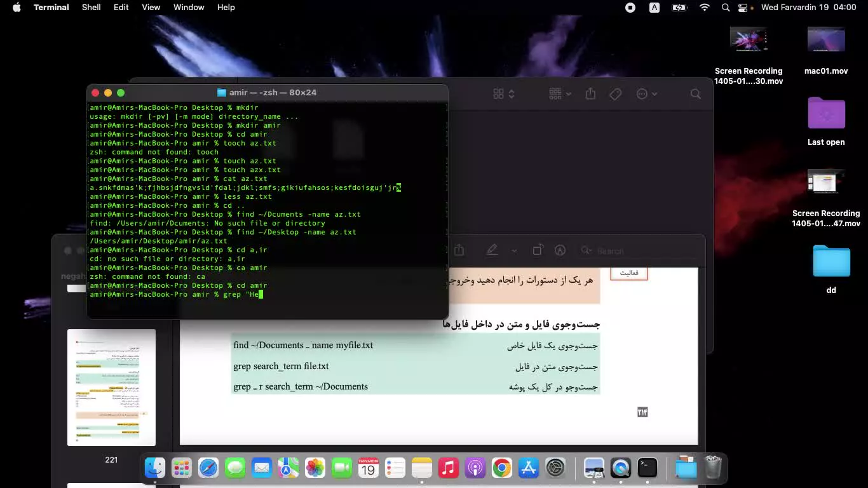
Task: Open the Terminal application menu
Action: tap(51, 8)
